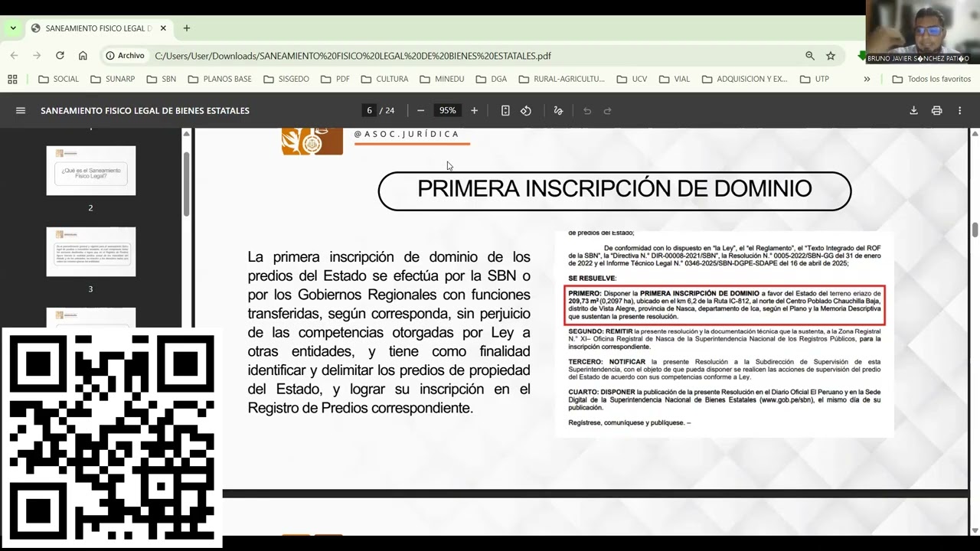Image resolution: width=980 pixels, height=551 pixels.
Task: Open the browser zoom magnifier icon
Action: pos(810,56)
